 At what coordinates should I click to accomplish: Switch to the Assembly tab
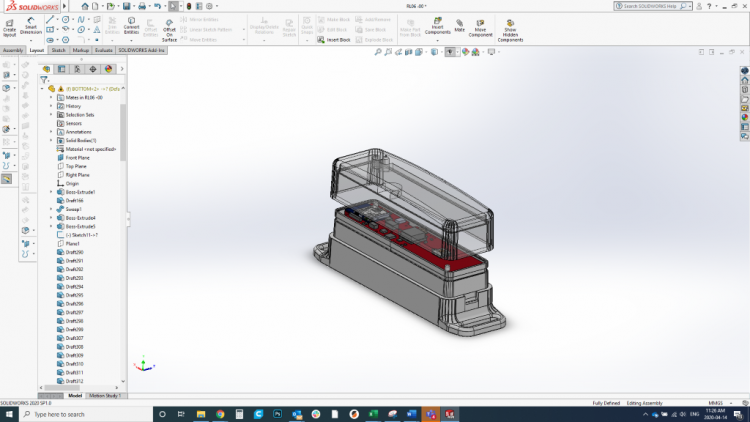coord(12,50)
